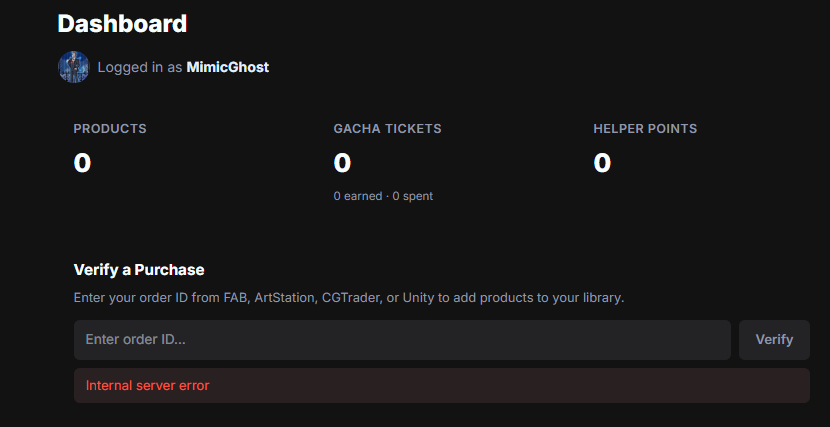This screenshot has height=427, width=830.
Task: Open the MimicGhost username link
Action: coord(227,67)
